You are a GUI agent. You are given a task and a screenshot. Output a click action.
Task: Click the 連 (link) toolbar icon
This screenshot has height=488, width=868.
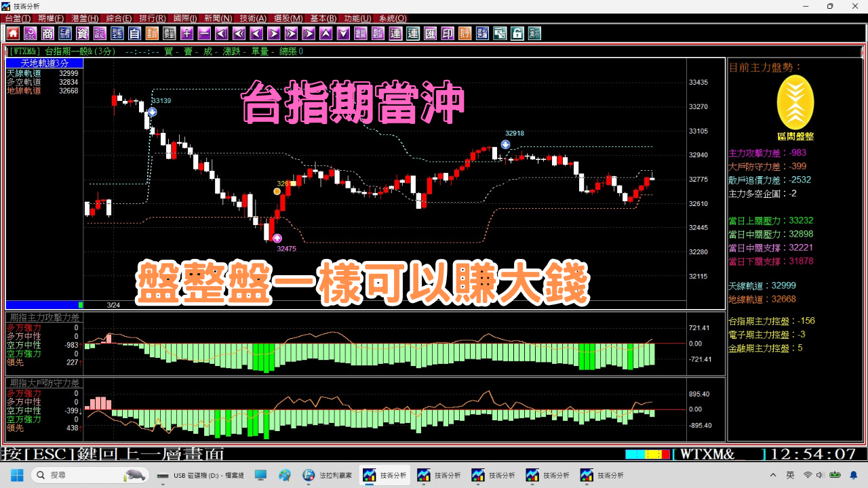395,33
